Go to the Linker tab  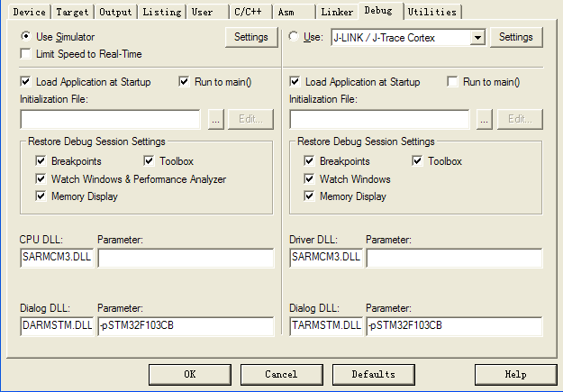pos(337,13)
